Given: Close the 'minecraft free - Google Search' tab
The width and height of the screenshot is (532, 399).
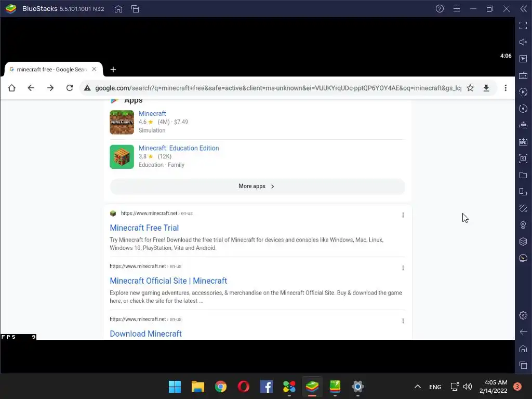Looking at the screenshot, I should point(95,69).
